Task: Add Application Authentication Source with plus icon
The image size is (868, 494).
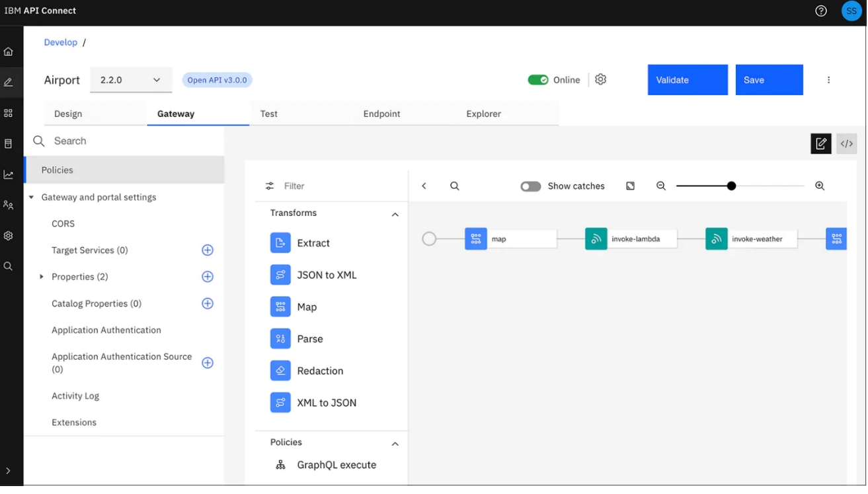Action: [x=208, y=363]
